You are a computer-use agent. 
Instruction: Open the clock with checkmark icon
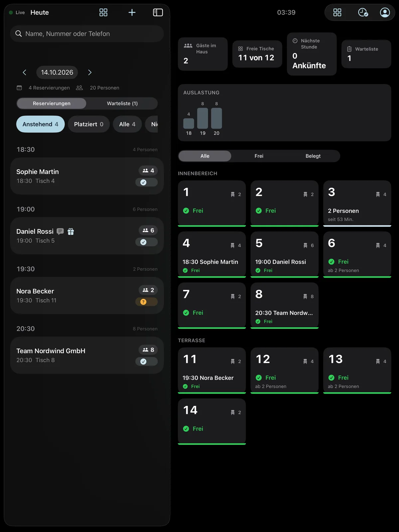(363, 13)
